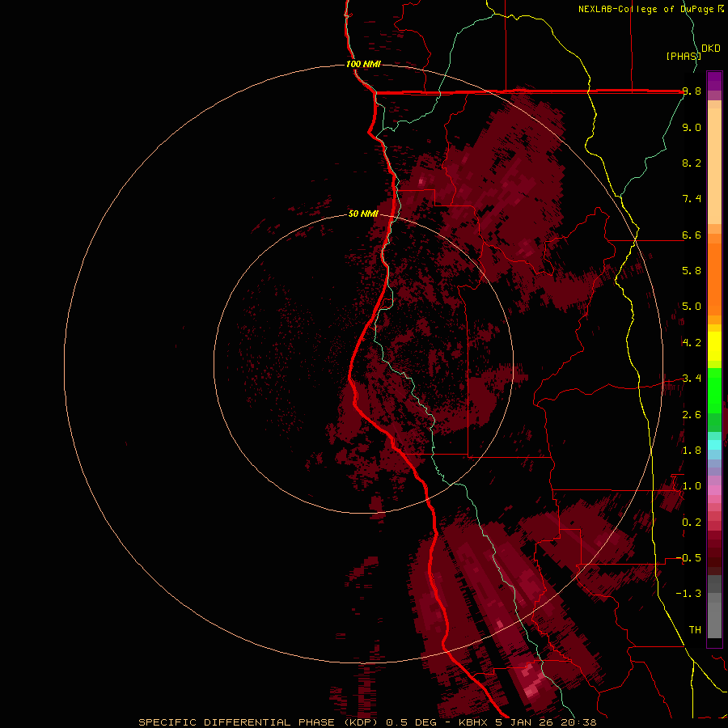The height and width of the screenshot is (728, 728).
Task: Click the "[PHAS]" label above the color scale
Action: 684,56
